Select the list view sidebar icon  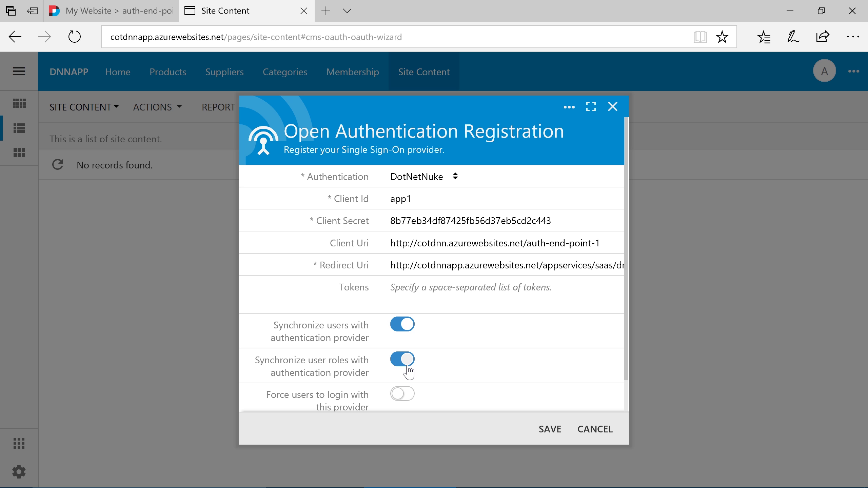point(19,128)
